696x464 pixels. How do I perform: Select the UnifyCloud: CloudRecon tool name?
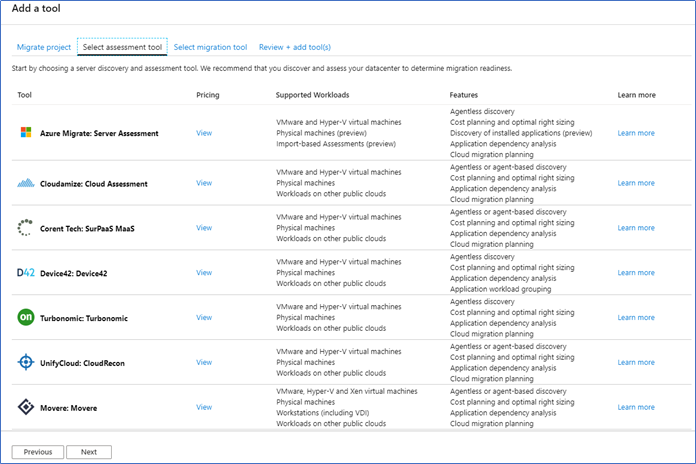click(82, 363)
